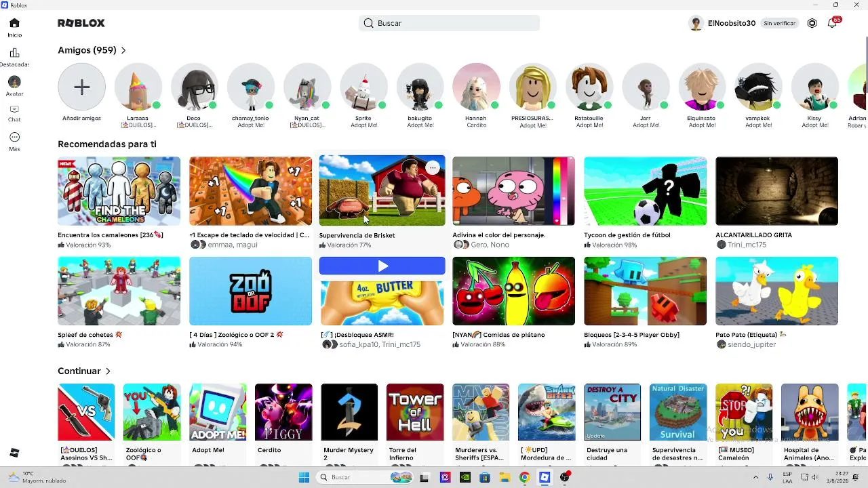The width and height of the screenshot is (868, 488).
Task: Continue playing DUELOS Asesinos VS Sheriffs
Action: point(86,412)
